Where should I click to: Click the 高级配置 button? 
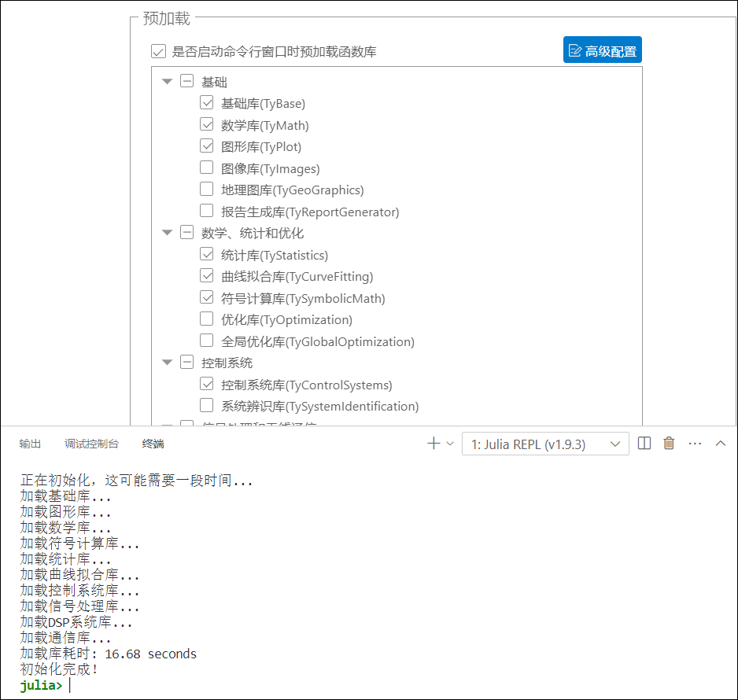click(603, 51)
